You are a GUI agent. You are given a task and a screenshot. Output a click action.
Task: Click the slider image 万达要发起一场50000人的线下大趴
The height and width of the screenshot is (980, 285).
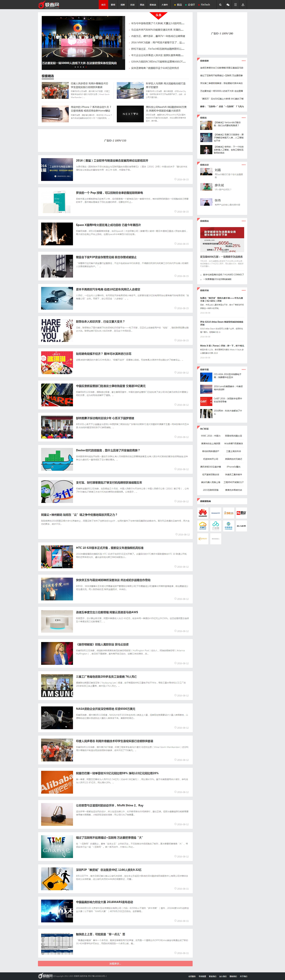tap(83, 43)
